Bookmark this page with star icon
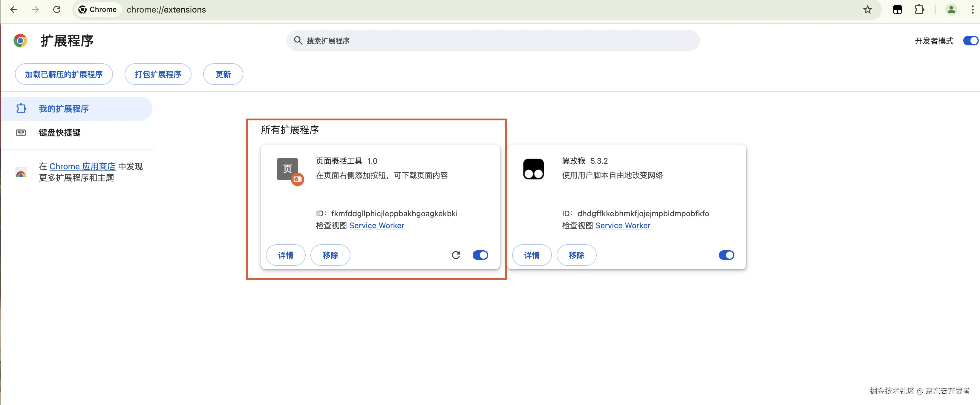Image resolution: width=980 pixels, height=405 pixels. 867,10
